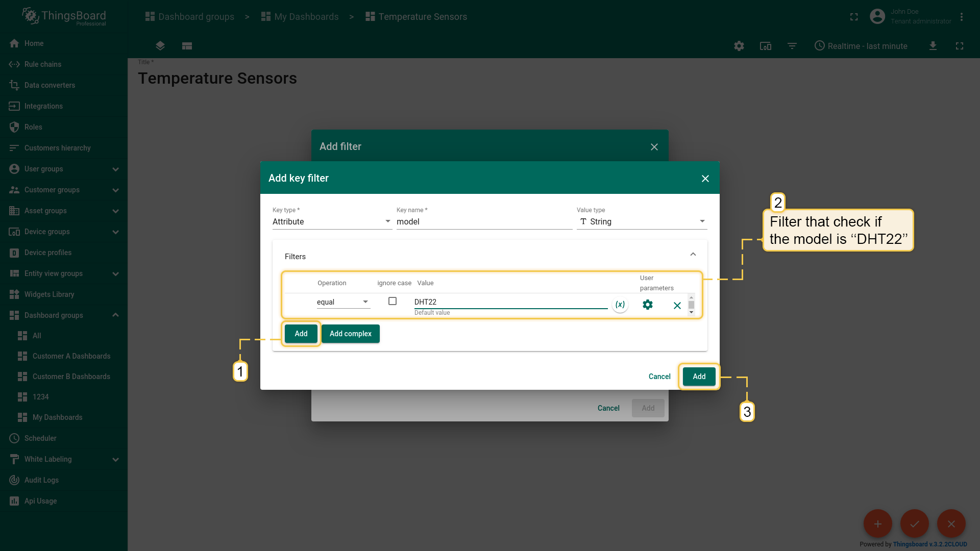Open the manage layouts icon

tap(187, 46)
